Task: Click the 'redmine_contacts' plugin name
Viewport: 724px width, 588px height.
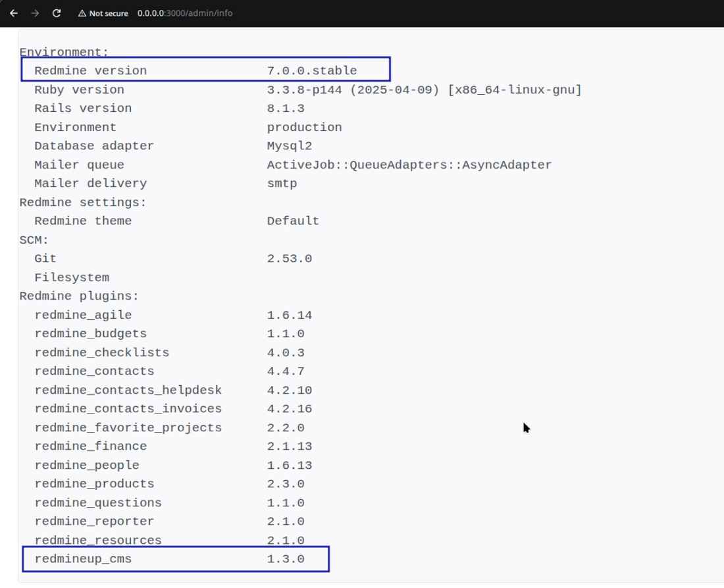Action: tap(94, 371)
